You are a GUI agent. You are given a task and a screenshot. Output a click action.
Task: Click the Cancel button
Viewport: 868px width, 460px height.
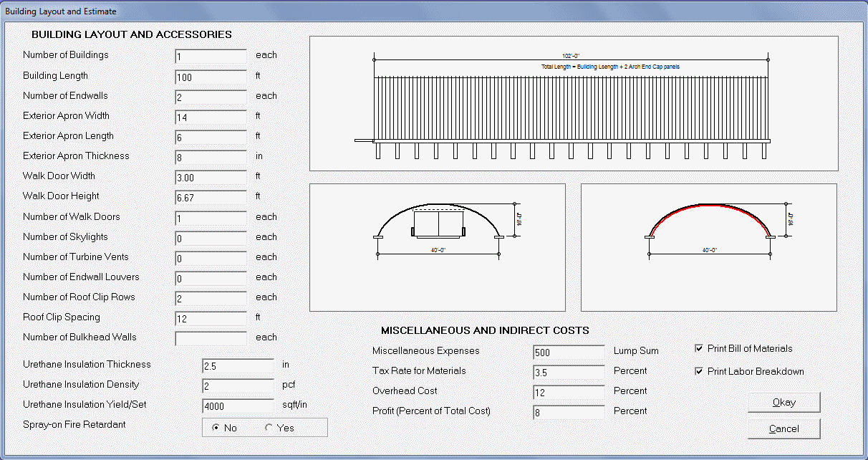point(783,428)
